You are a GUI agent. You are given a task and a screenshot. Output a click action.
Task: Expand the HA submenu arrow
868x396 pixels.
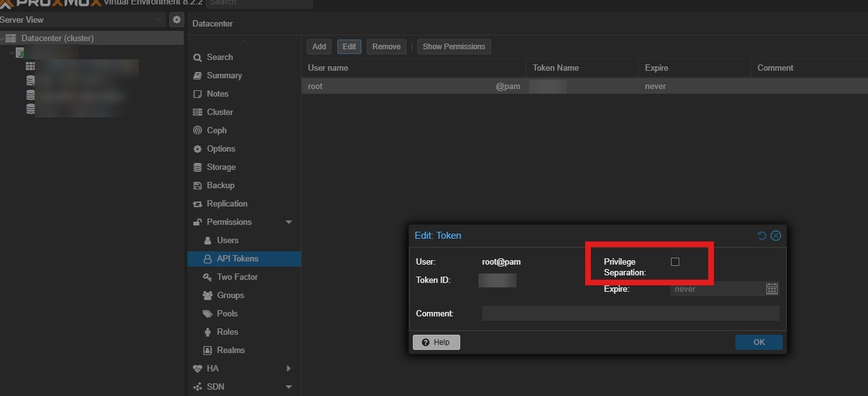click(289, 368)
